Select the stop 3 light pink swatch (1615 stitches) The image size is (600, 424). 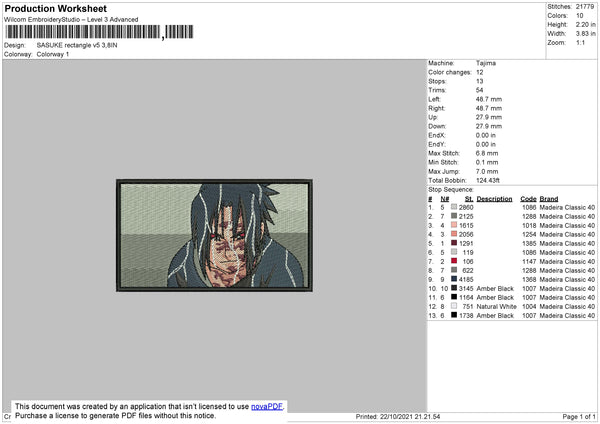click(x=454, y=225)
